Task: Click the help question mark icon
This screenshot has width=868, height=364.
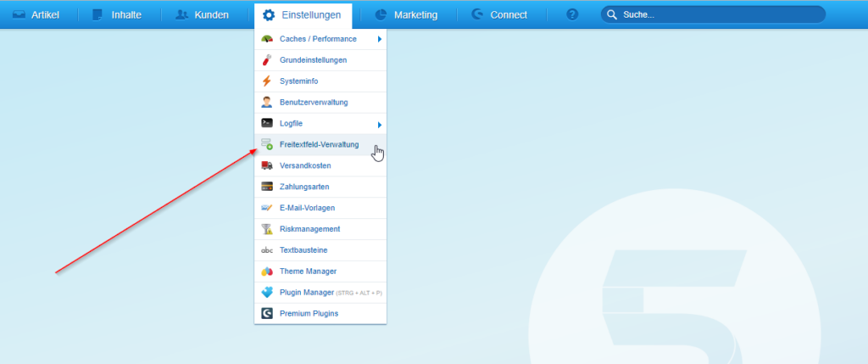Action: (x=572, y=14)
